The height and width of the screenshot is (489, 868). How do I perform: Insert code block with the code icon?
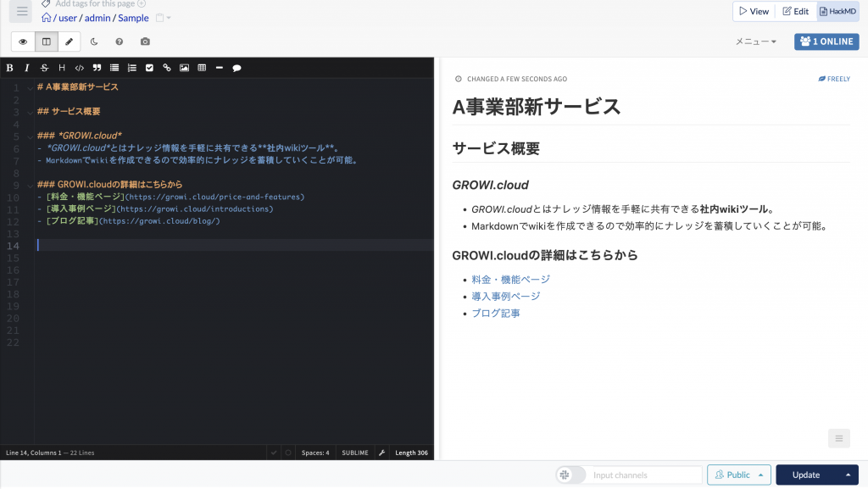coord(79,68)
